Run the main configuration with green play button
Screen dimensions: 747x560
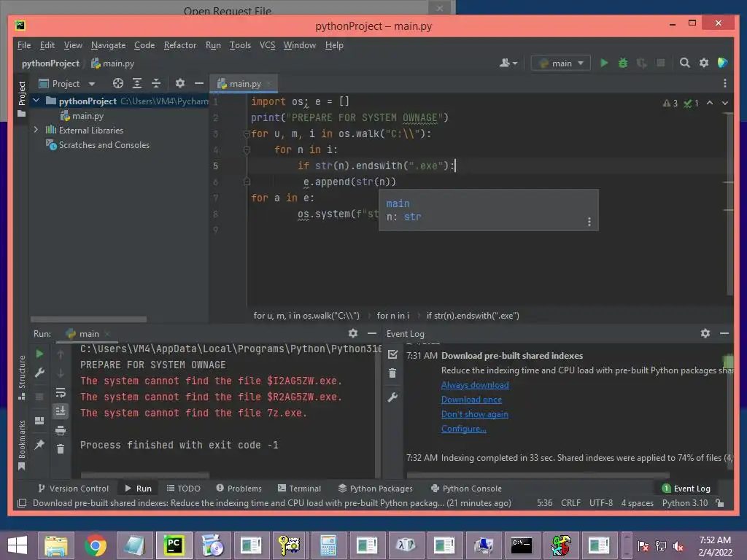604,63
